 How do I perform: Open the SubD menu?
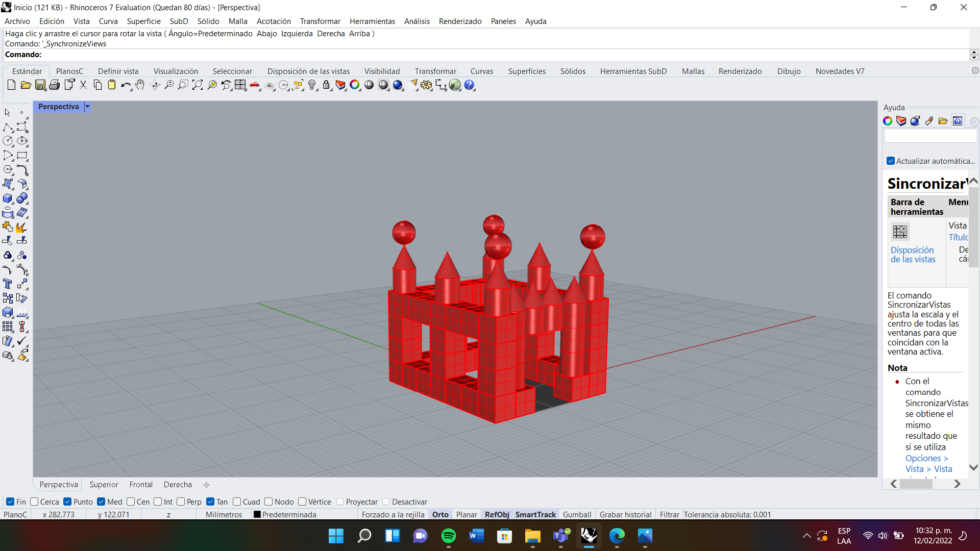coord(179,21)
